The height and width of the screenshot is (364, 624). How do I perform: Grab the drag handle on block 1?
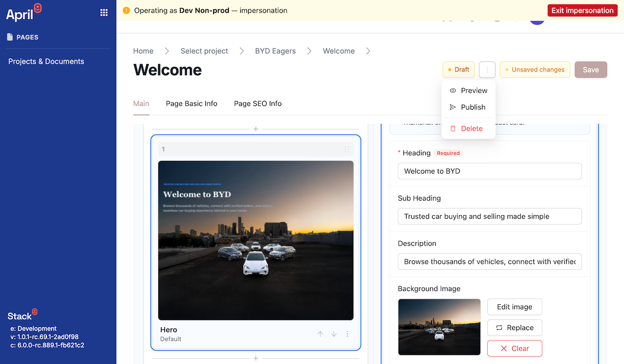(347, 149)
